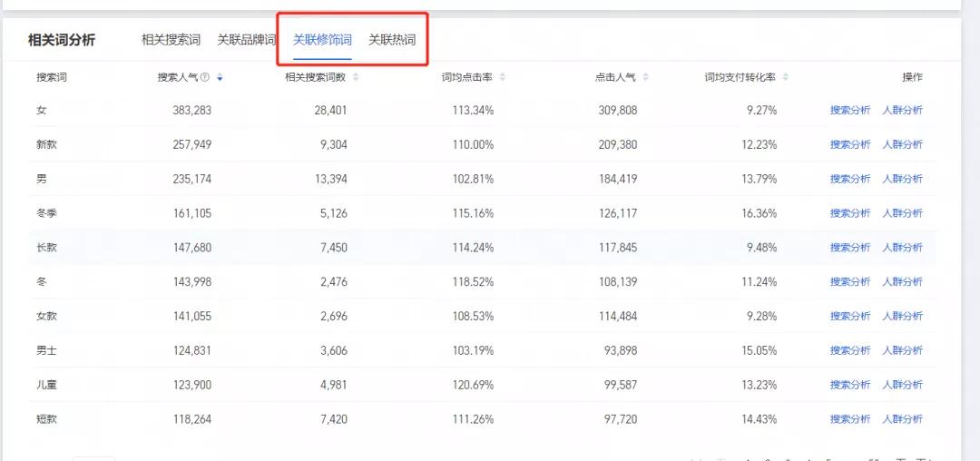This screenshot has width=980, height=461.
Task: Open 人群分析 for the 冬 row
Action: 903,282
